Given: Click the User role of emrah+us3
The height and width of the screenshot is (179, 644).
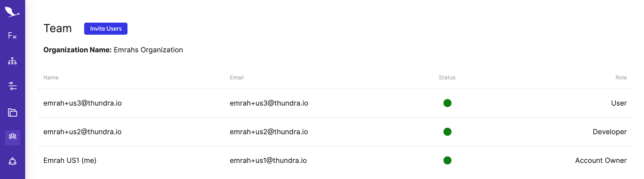Looking at the screenshot, I should (619, 103).
